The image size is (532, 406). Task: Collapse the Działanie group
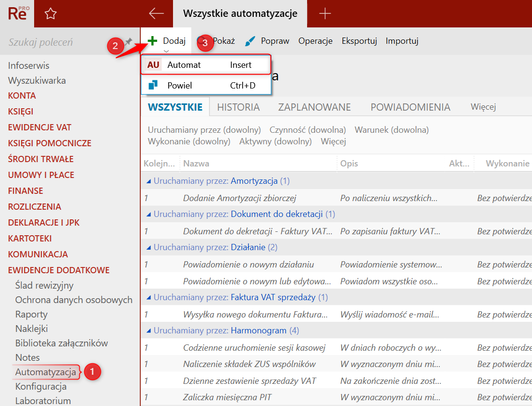click(148, 248)
